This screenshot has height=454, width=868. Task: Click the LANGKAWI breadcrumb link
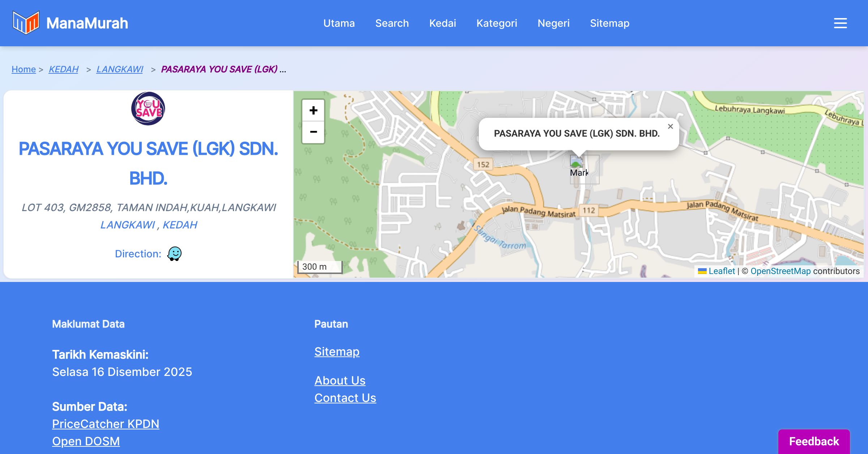120,69
